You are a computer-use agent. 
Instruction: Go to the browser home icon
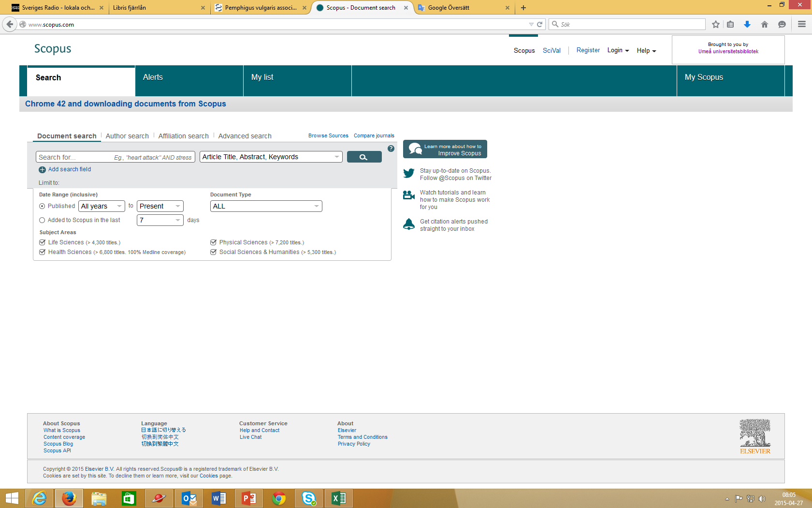tap(765, 24)
